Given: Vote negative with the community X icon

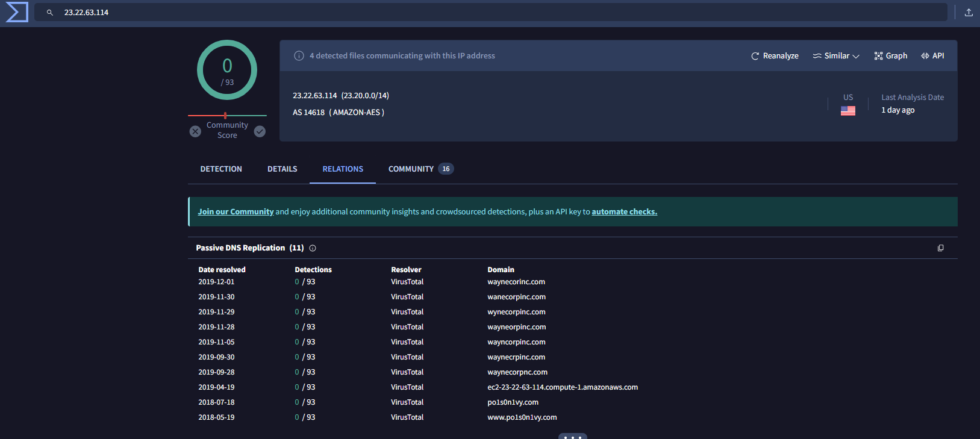Looking at the screenshot, I should click(195, 131).
